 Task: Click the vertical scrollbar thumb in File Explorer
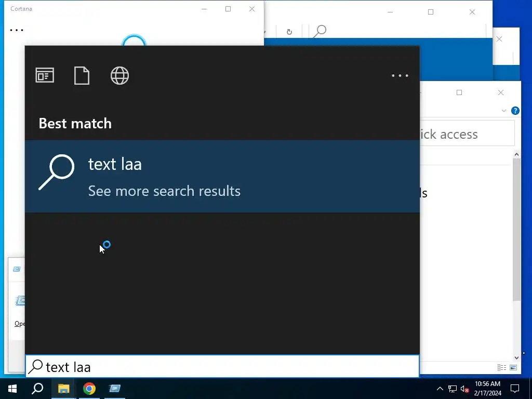(516, 229)
